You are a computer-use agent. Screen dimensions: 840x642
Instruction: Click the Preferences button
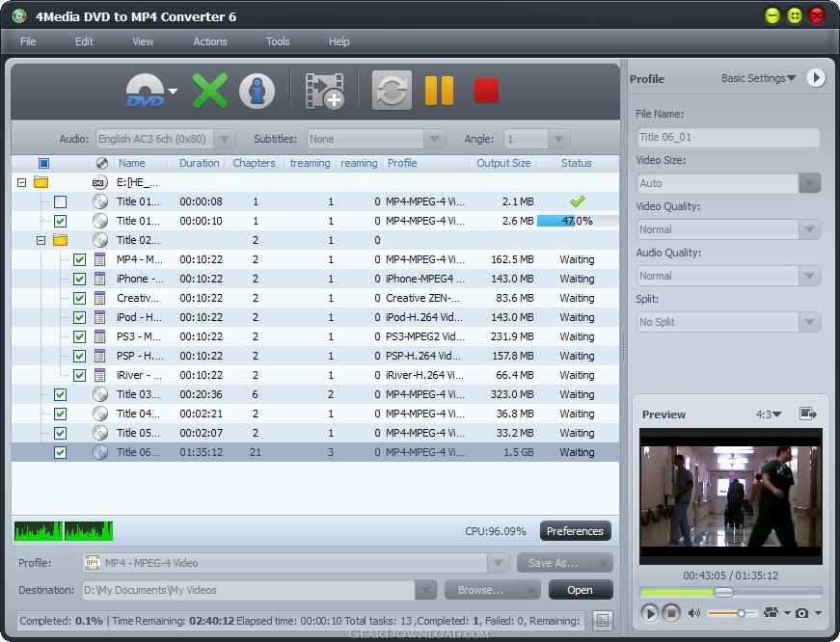tap(575, 531)
